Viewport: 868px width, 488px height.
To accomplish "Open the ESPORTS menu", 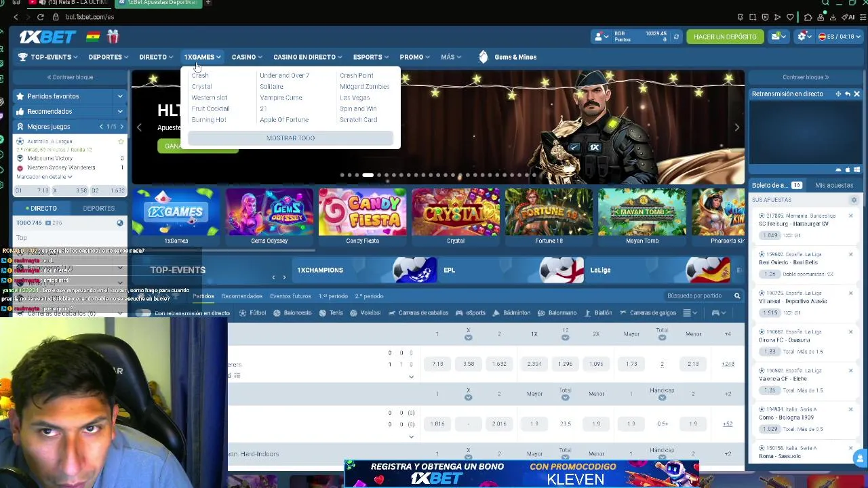I will click(x=371, y=57).
